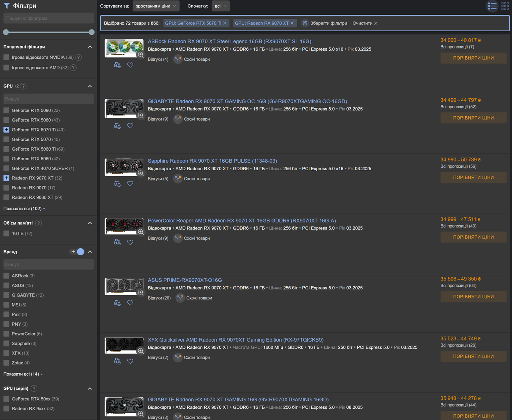Open similar products for ASRock Steel Legend
The height and width of the screenshot is (420, 512).
(x=192, y=59)
